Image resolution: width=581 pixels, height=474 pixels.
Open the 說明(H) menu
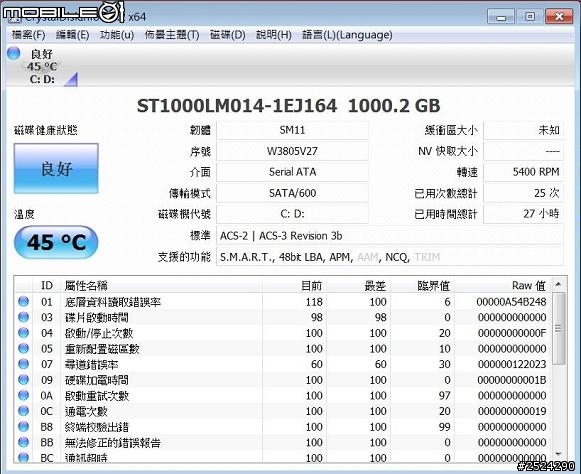click(x=273, y=35)
